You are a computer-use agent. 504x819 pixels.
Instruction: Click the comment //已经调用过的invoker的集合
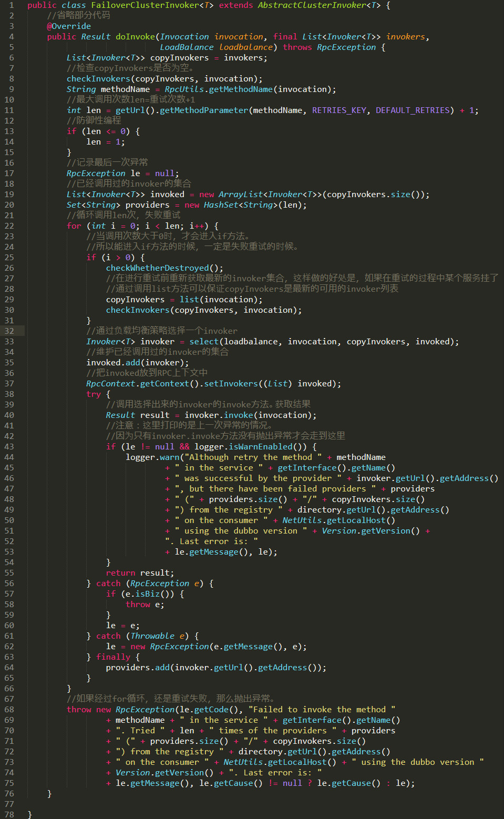coord(129,184)
